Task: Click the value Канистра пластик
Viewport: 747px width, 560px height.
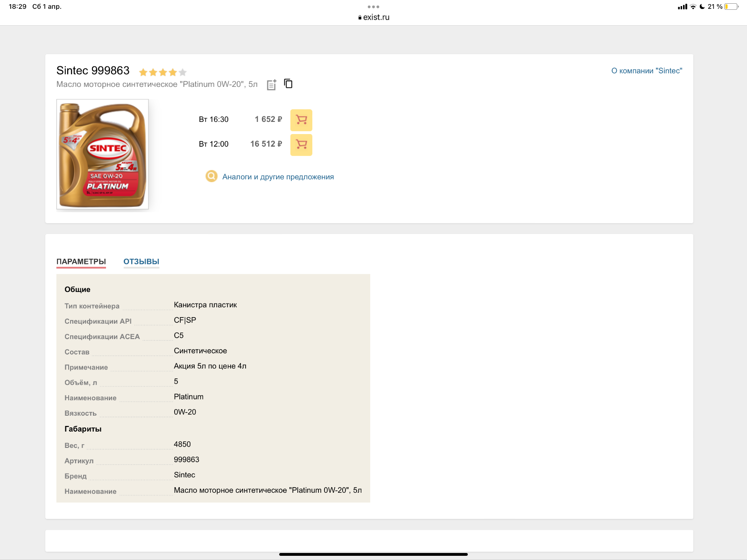Action: coord(205,305)
